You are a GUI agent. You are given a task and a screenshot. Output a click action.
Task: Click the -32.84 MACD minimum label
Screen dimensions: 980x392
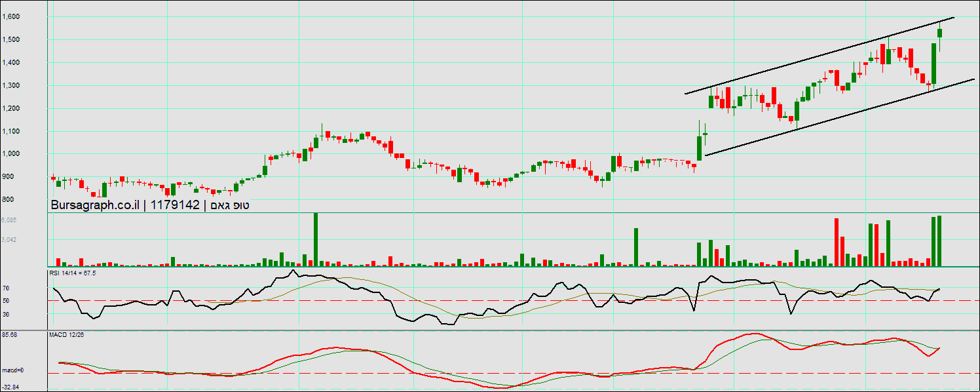(10, 387)
